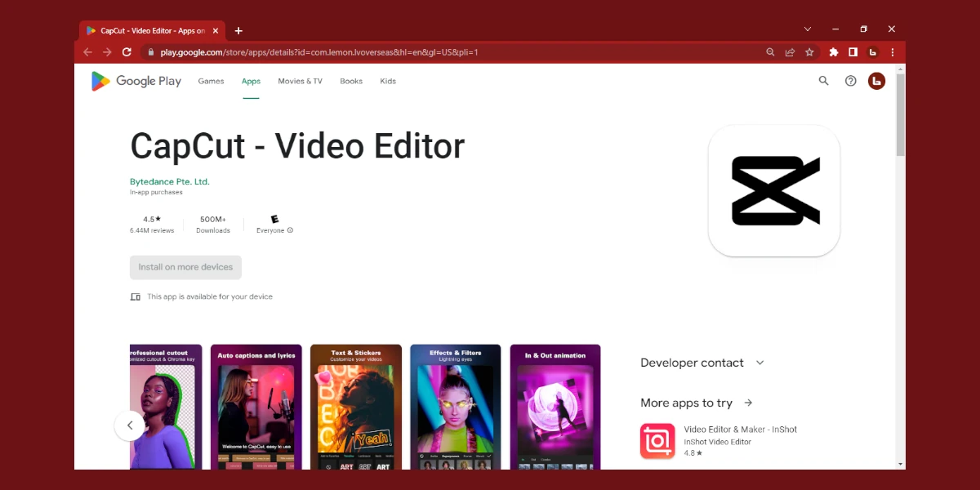Click the Everyone rating label
This screenshot has width=980, height=490.
(x=270, y=230)
